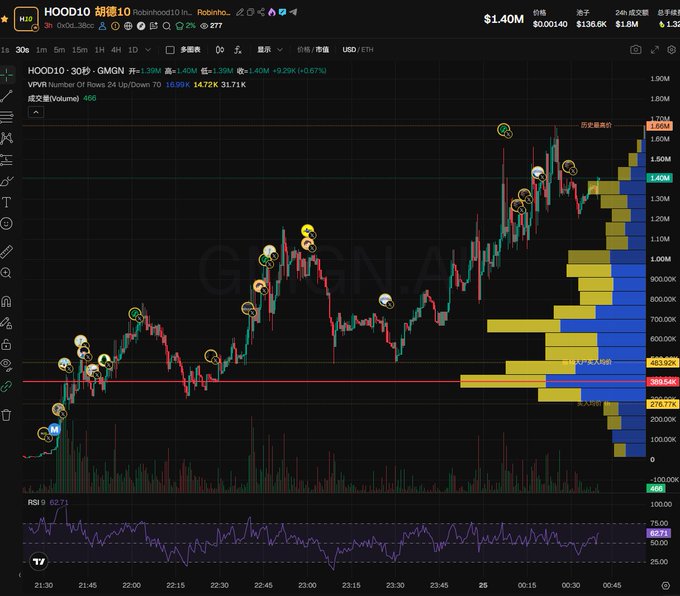Select the 5m timeframe

(x=59, y=50)
